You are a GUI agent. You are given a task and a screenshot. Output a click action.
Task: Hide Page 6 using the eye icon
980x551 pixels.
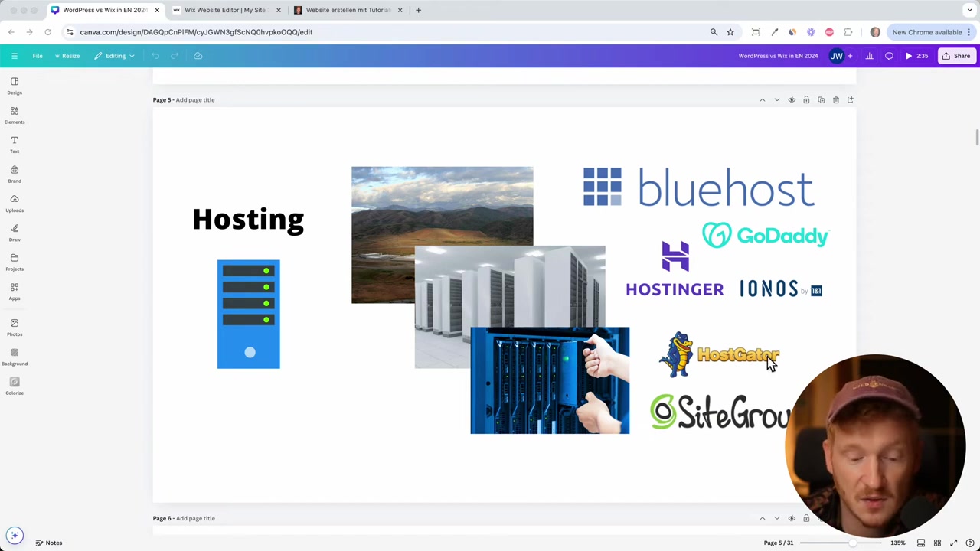[x=792, y=519]
